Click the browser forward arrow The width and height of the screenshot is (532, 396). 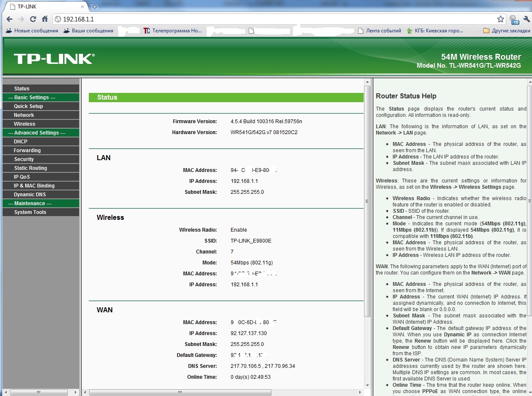pos(21,19)
